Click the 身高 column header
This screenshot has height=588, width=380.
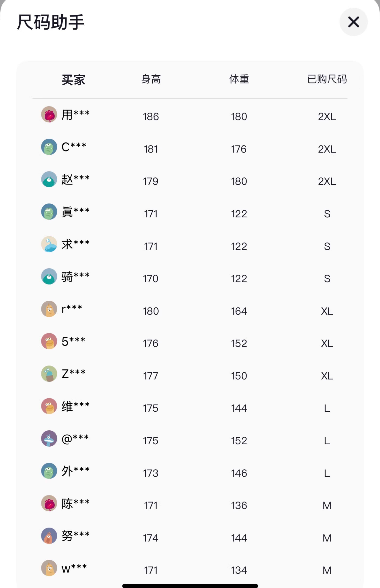tap(151, 79)
